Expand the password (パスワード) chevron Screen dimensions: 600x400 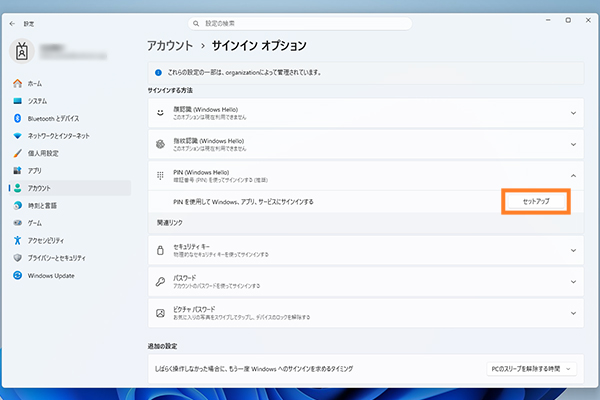click(573, 282)
